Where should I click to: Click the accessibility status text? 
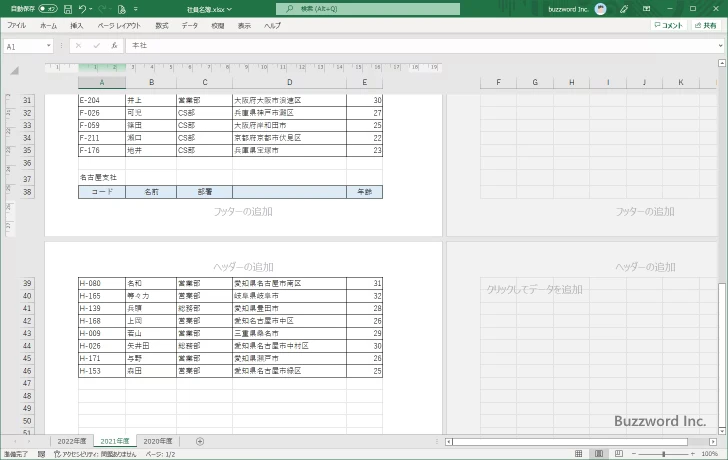[x=95, y=454]
